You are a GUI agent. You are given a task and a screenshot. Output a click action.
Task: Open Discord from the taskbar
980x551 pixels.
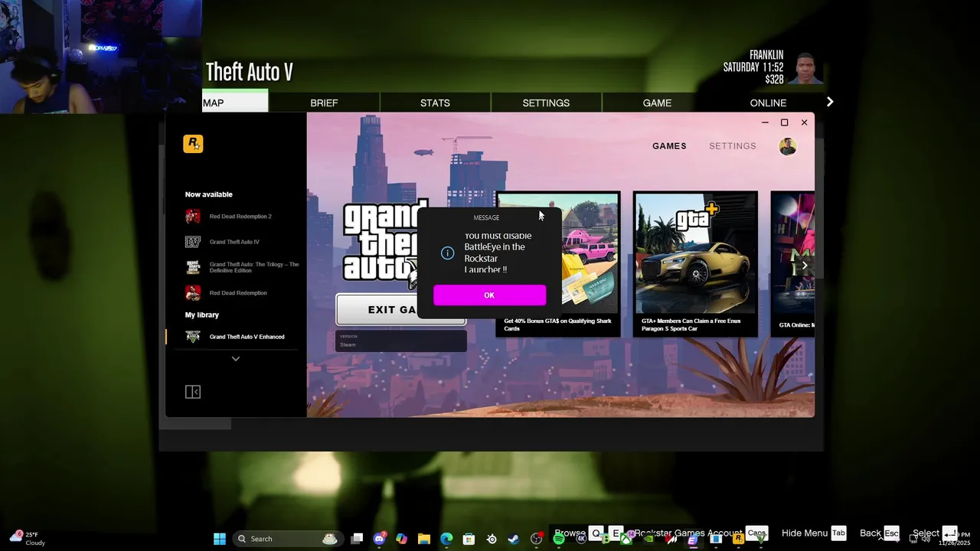(x=379, y=539)
